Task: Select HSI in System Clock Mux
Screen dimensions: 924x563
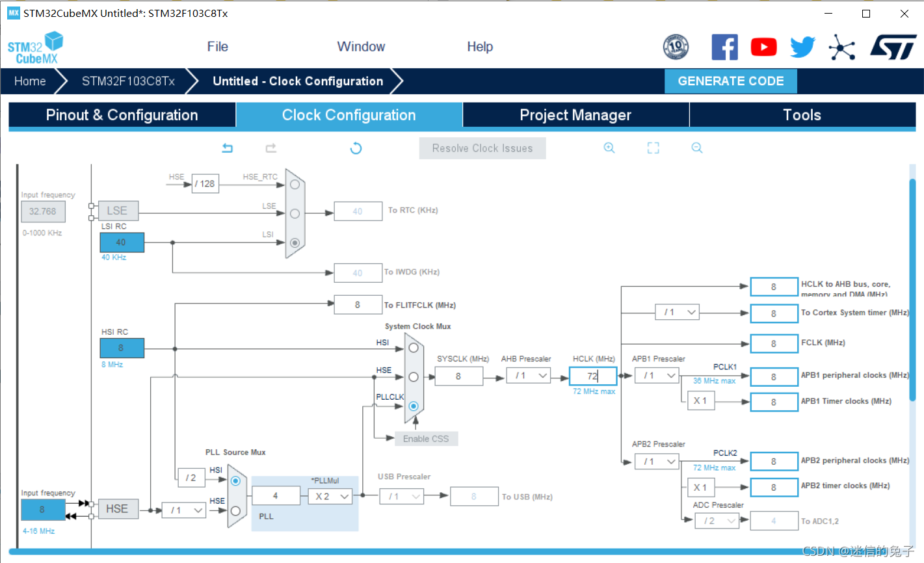Action: coord(414,348)
